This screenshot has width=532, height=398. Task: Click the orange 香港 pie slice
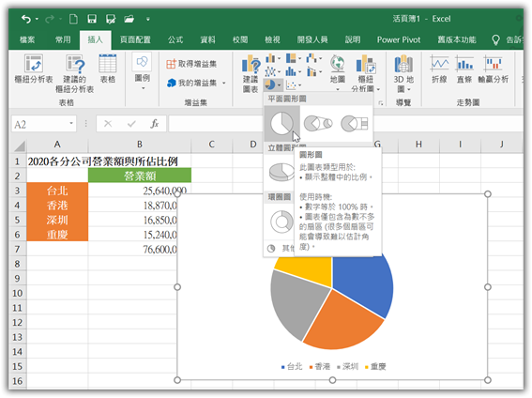[x=342, y=321]
